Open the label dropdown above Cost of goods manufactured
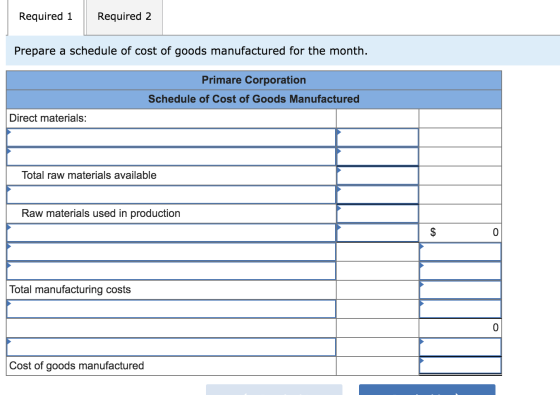This screenshot has height=395, width=560. [171, 347]
